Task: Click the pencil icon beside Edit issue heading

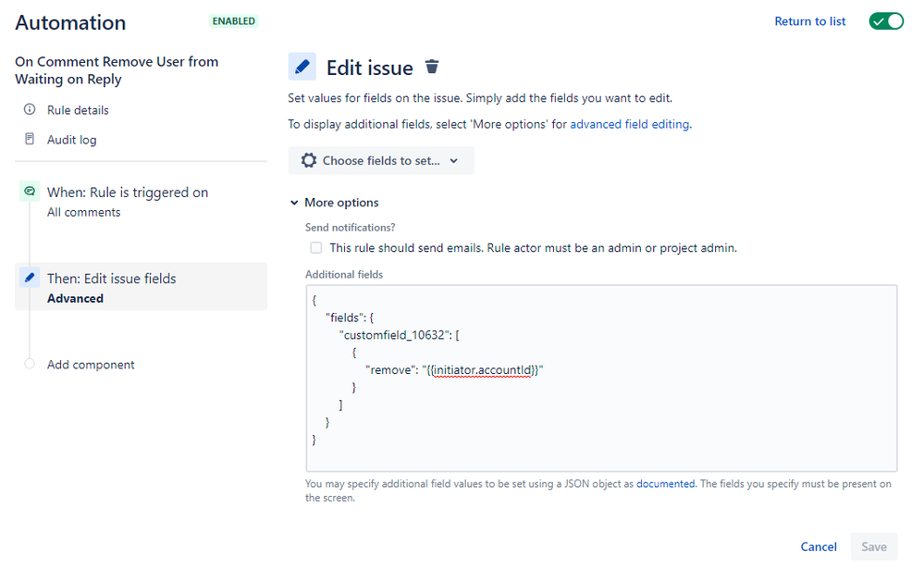Action: pyautogui.click(x=302, y=67)
